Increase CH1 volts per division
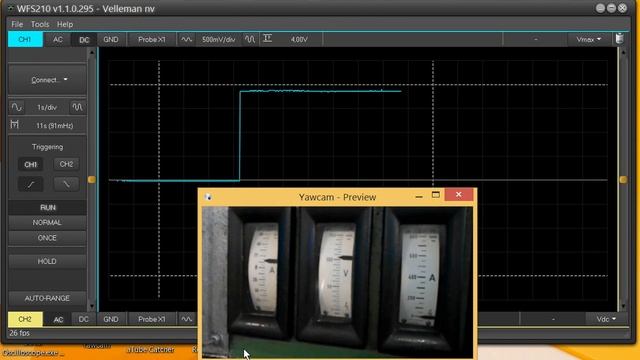The width and height of the screenshot is (640, 360). click(250, 40)
